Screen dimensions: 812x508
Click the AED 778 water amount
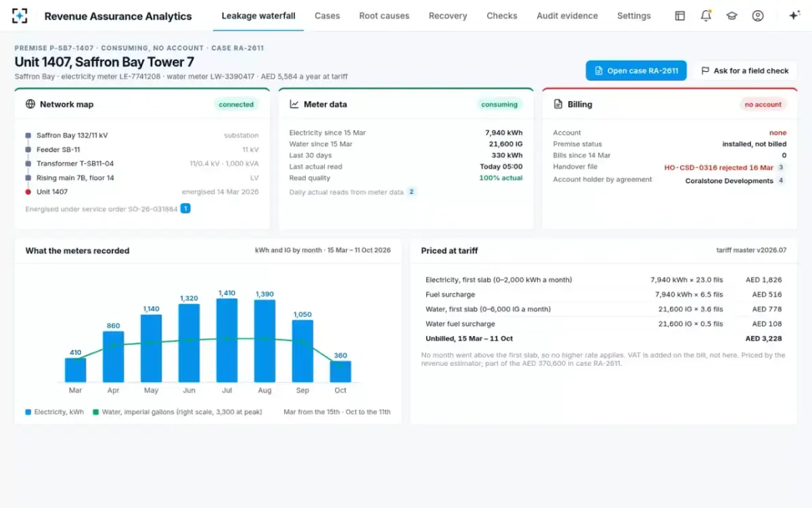(766, 310)
